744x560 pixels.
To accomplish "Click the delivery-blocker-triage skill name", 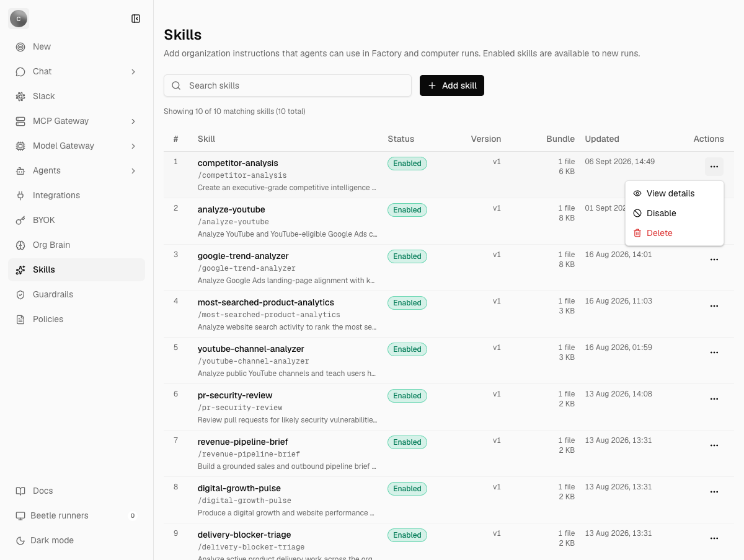I will tap(244, 535).
